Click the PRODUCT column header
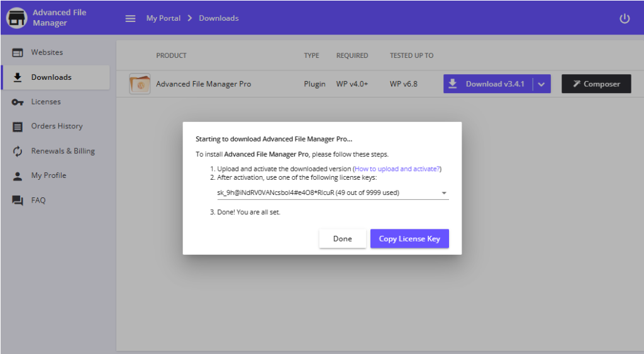Viewport: 644px width, 354px height. pyautogui.click(x=171, y=55)
